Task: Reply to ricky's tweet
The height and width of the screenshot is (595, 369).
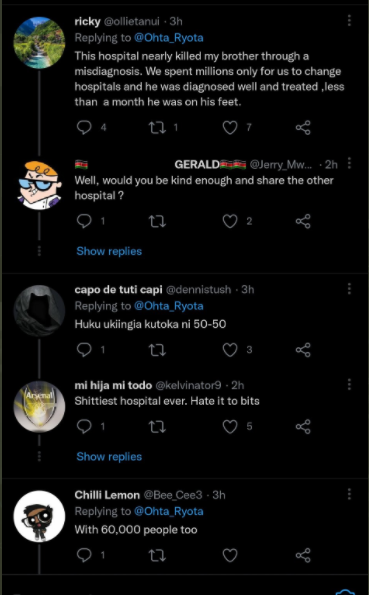Action: (84, 128)
